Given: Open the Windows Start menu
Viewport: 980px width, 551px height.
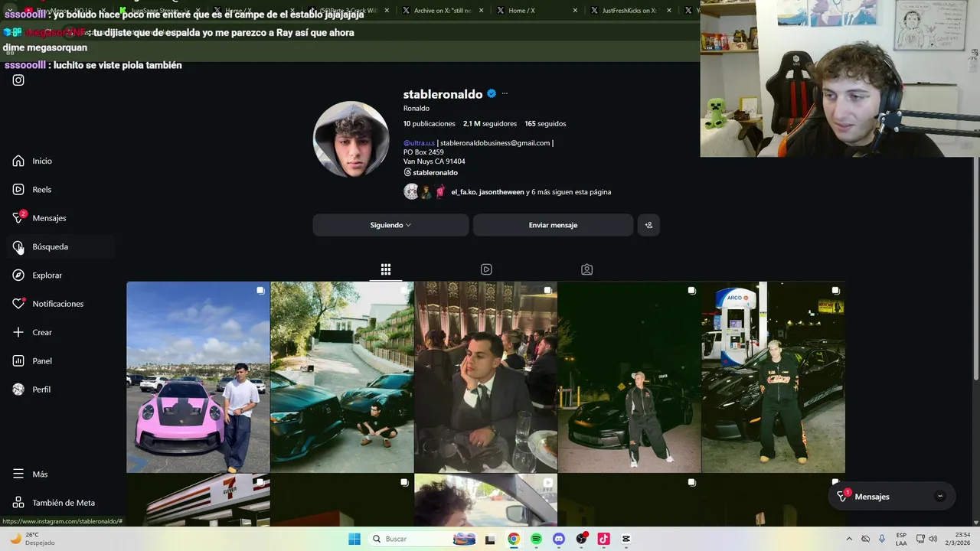Looking at the screenshot, I should [x=354, y=539].
